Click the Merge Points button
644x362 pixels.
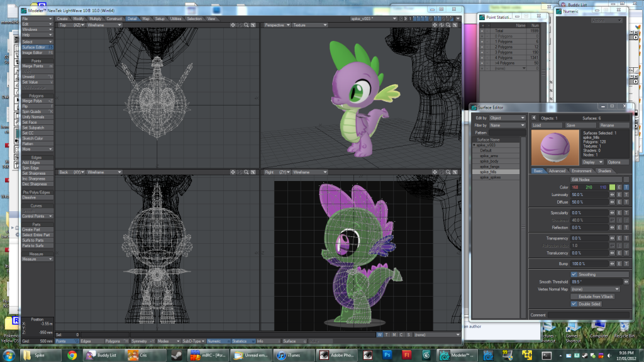[37, 66]
